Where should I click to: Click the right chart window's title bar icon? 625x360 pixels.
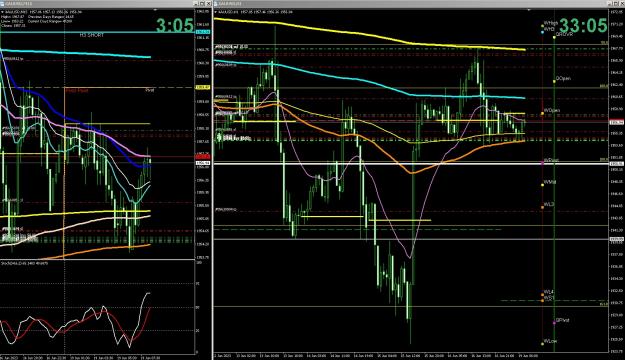coord(217,4)
